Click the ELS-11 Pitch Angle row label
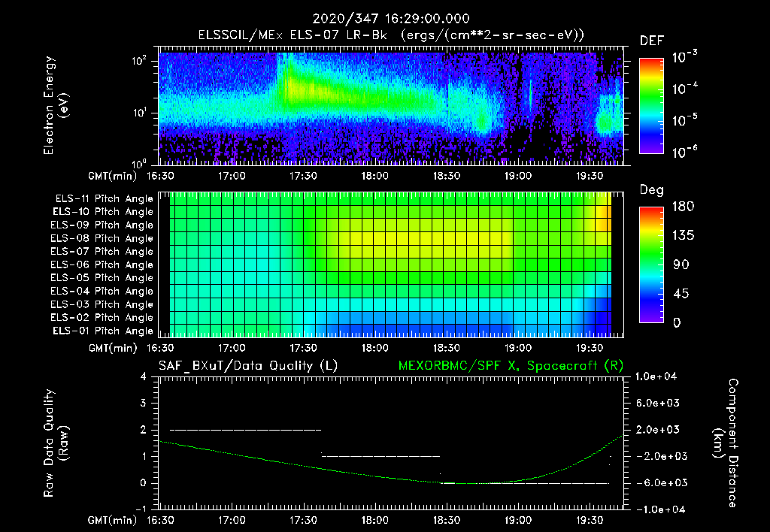 coord(104,199)
